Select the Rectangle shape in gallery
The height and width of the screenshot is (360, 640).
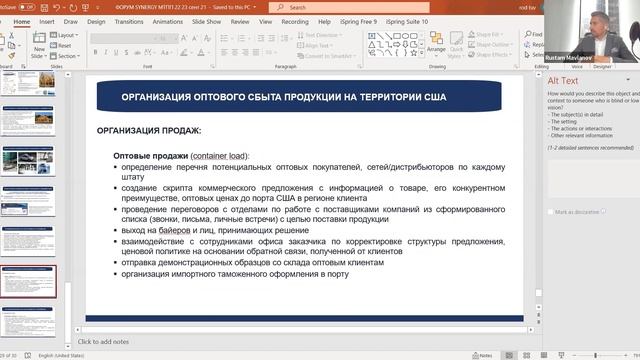[397, 36]
